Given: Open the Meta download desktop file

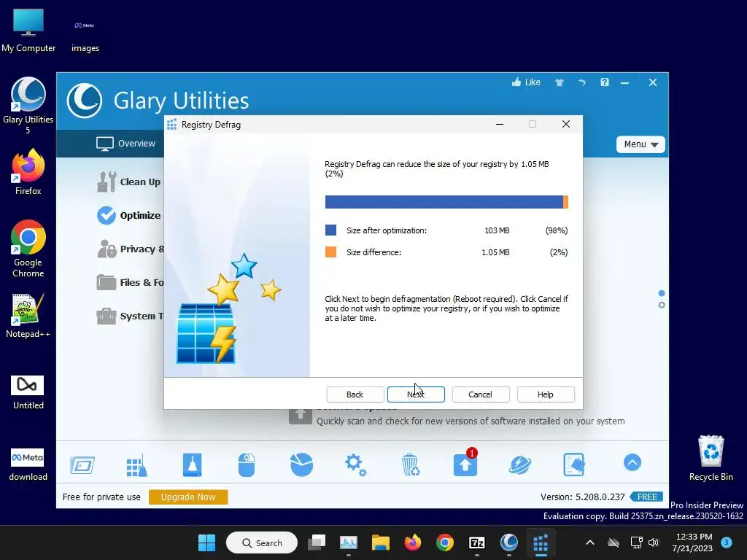Looking at the screenshot, I should tap(28, 464).
